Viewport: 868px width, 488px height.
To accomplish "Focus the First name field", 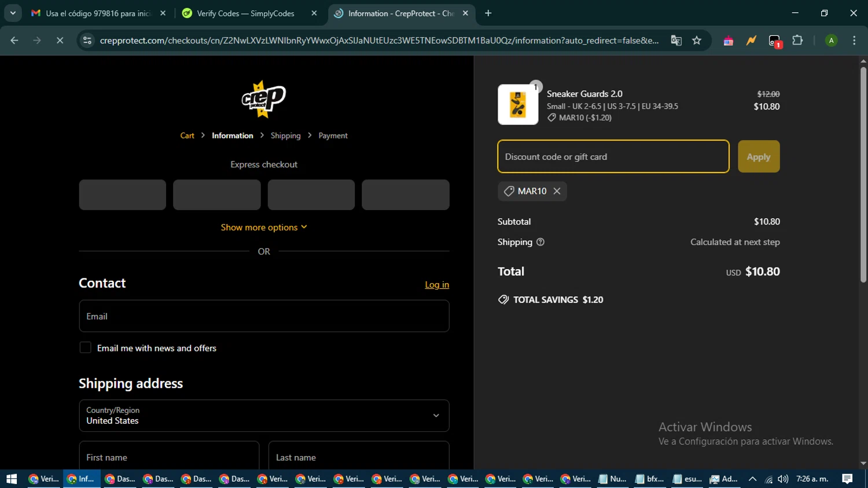I will pyautogui.click(x=169, y=456).
